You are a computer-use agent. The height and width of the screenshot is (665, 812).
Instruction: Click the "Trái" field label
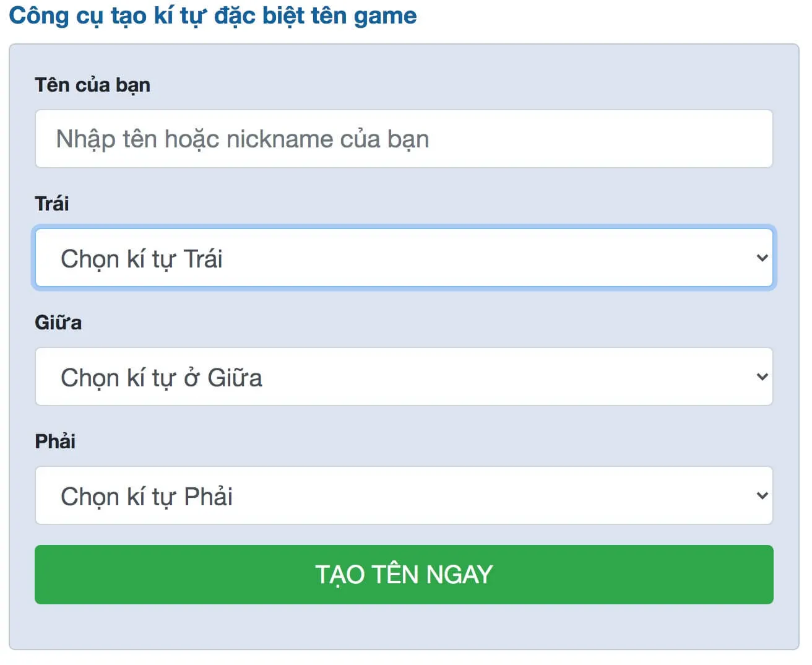(52, 204)
